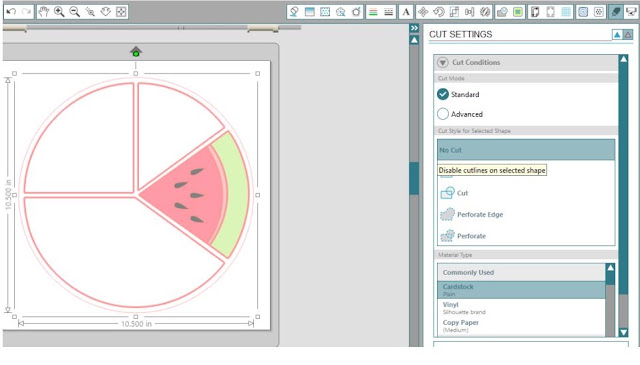Screen dimensions: 640x365
Task: Click the Zoom Out magnifier
Action: coord(75,12)
